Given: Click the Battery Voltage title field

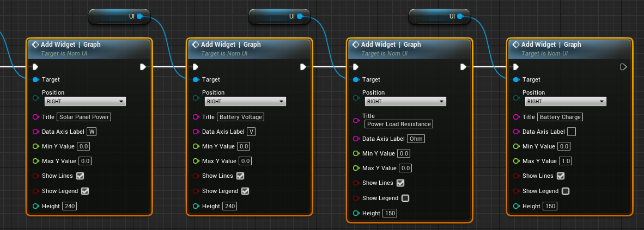Looking at the screenshot, I should click(x=240, y=117).
